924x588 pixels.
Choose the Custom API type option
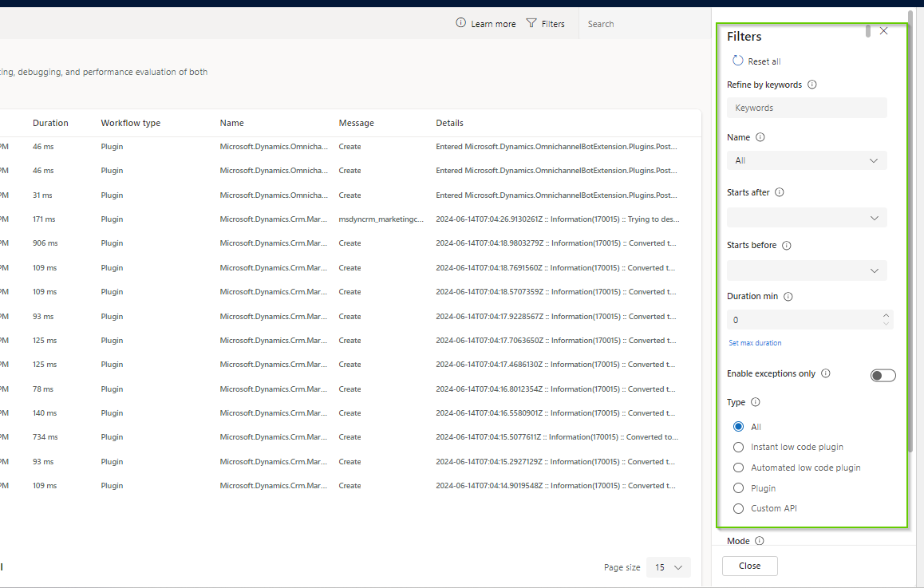pos(738,508)
